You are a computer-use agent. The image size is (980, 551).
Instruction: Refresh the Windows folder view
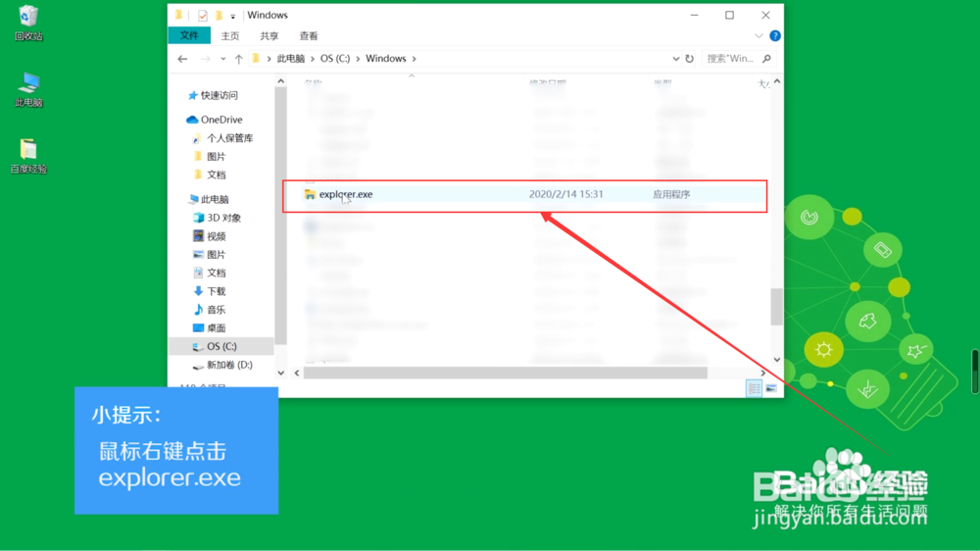click(x=689, y=59)
